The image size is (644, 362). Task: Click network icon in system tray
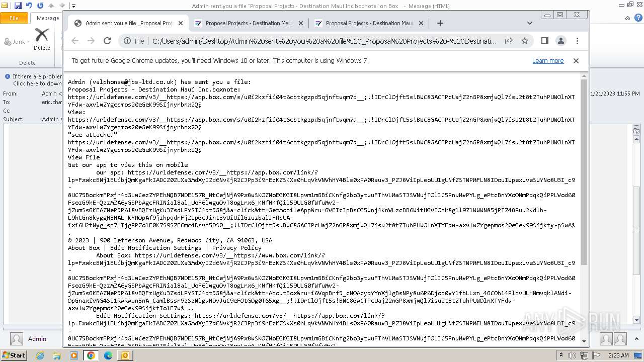584,355
